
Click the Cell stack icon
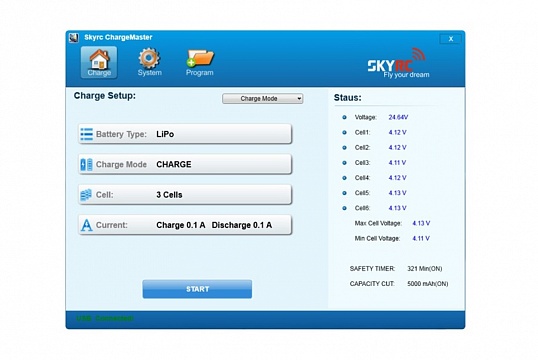pyautogui.click(x=86, y=195)
